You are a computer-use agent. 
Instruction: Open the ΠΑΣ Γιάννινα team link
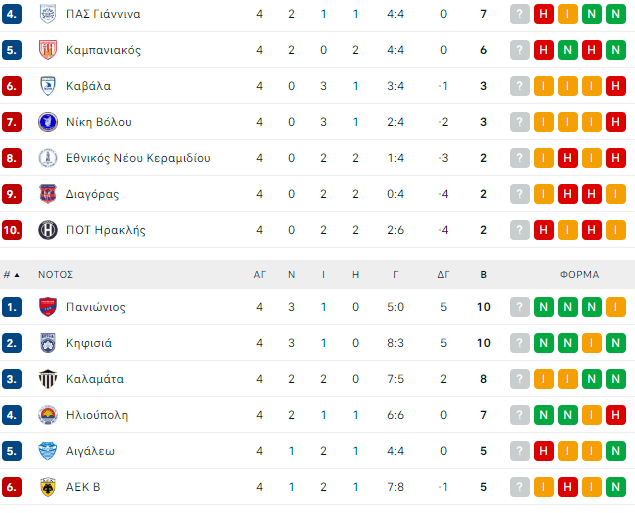[103, 14]
